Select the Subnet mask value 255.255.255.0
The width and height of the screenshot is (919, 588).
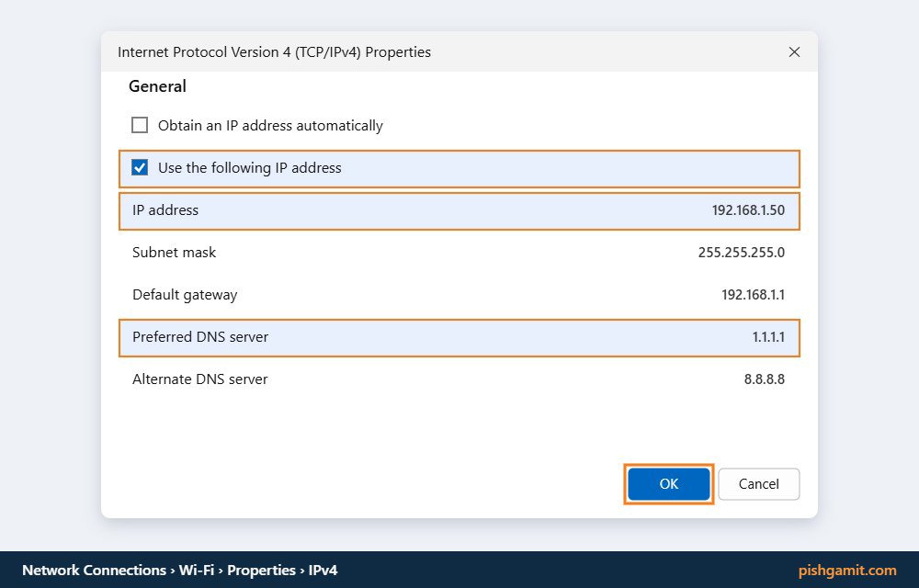741,253
